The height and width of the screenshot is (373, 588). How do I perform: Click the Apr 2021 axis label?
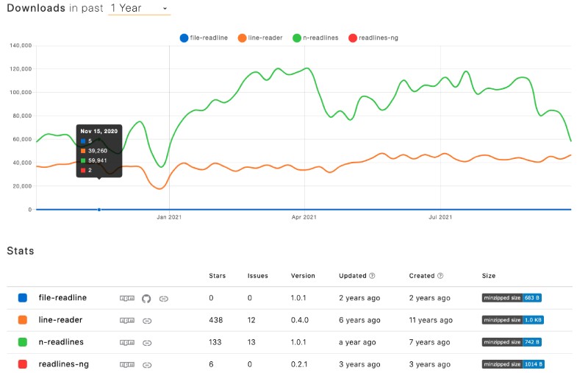[x=304, y=217]
